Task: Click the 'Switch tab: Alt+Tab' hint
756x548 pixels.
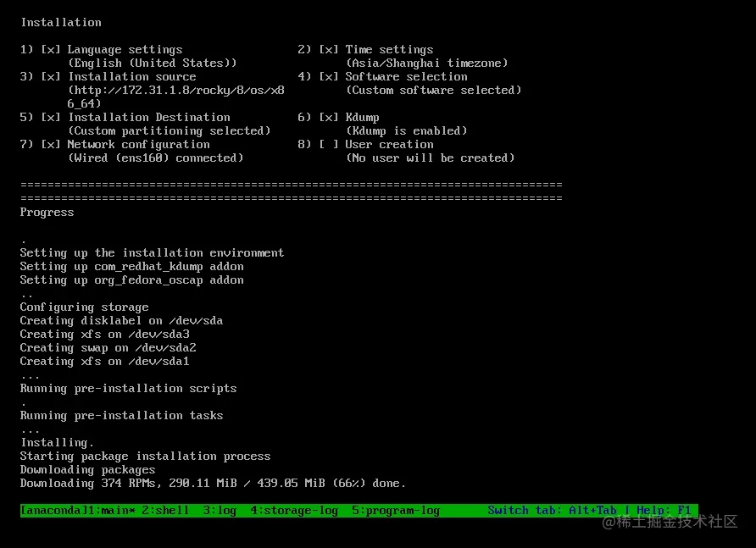Action: click(552, 511)
